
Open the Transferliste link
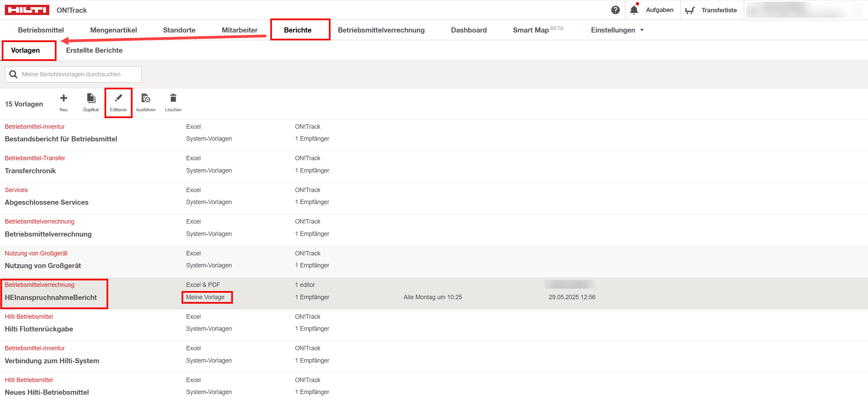point(719,10)
